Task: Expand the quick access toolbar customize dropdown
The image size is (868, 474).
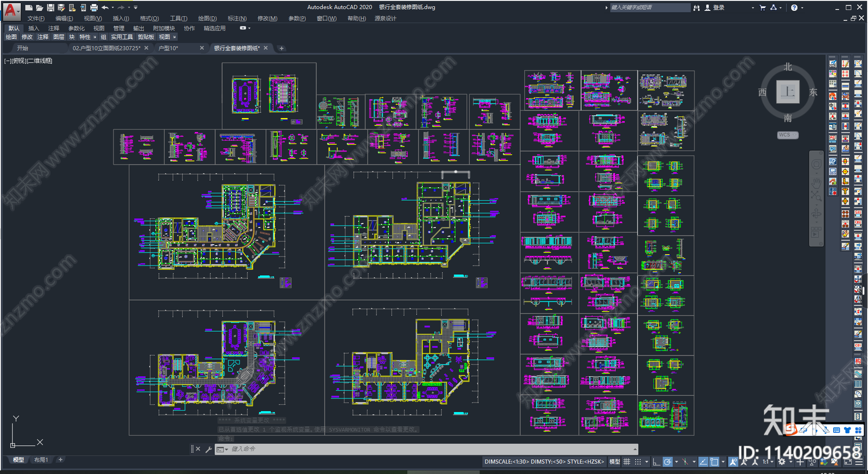Action: (136, 8)
